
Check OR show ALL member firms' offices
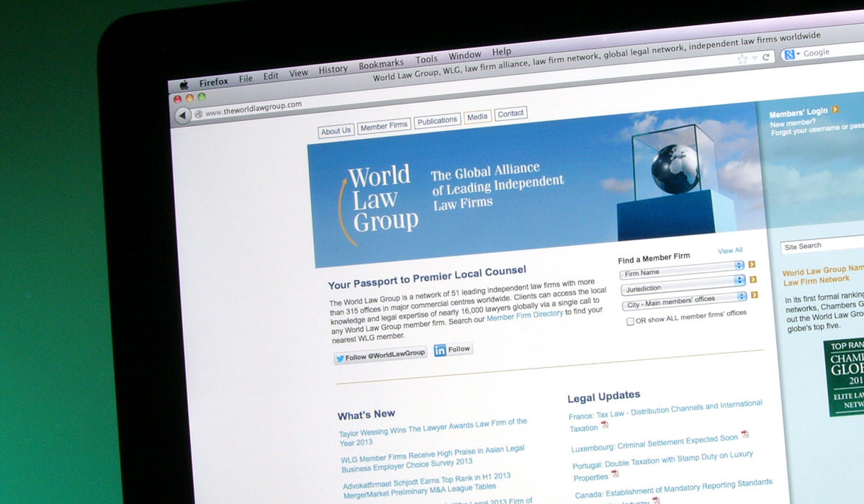click(630, 322)
